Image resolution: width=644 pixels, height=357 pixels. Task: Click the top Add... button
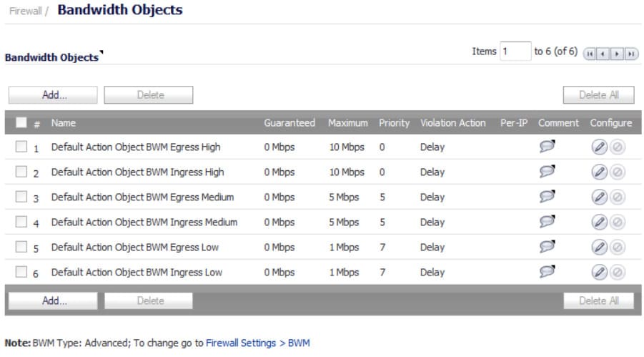53,95
